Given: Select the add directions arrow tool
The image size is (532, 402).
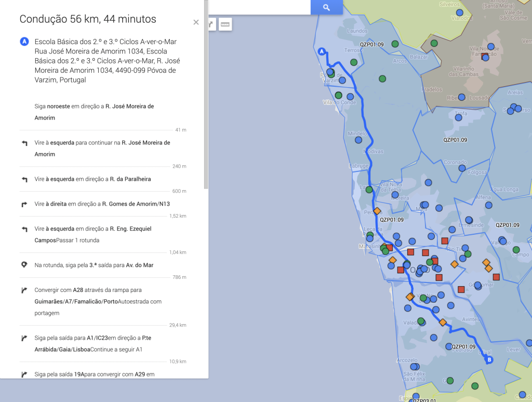Looking at the screenshot, I should tap(211, 24).
